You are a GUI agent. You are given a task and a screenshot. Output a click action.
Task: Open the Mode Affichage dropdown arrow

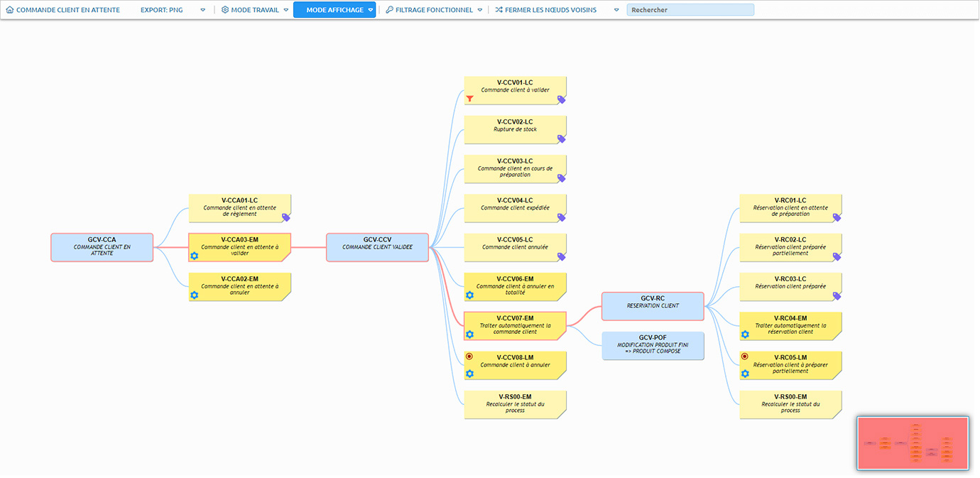(371, 10)
